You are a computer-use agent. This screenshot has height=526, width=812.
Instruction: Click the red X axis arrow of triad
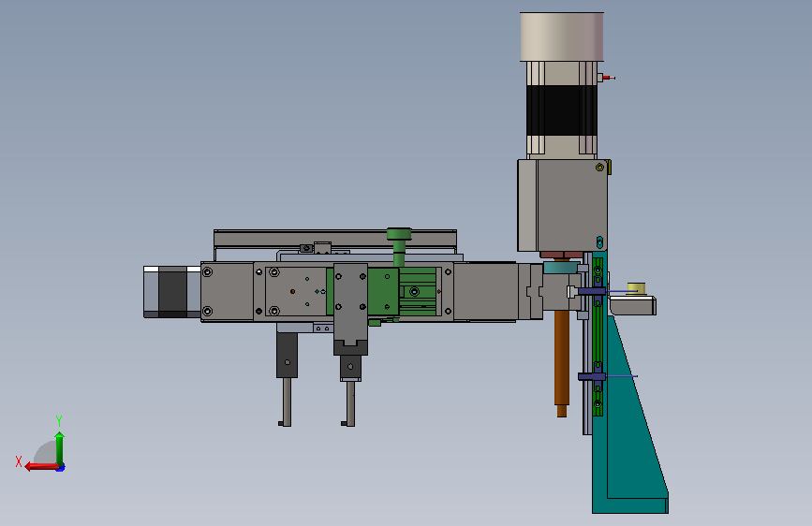[41, 466]
